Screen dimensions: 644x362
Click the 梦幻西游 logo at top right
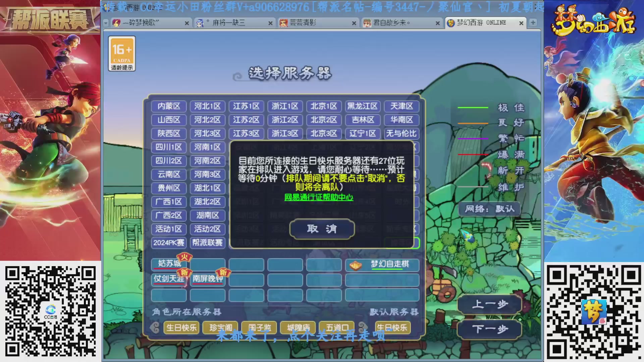594,21
